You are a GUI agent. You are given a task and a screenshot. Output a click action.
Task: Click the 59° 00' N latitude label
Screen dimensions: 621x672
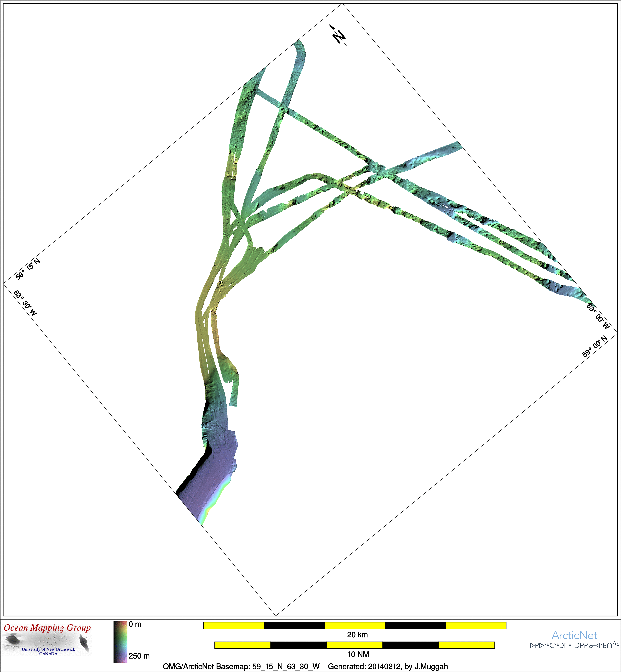tap(595, 346)
